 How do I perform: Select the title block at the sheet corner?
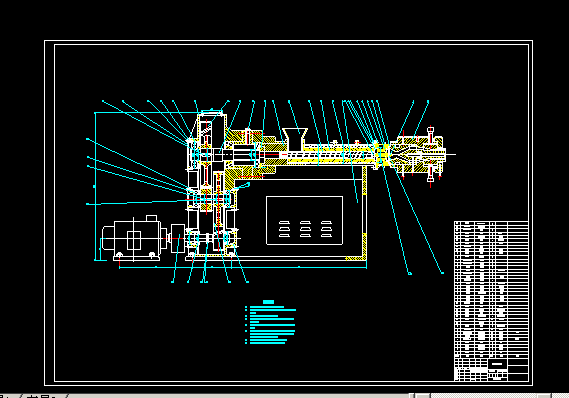coord(491,369)
